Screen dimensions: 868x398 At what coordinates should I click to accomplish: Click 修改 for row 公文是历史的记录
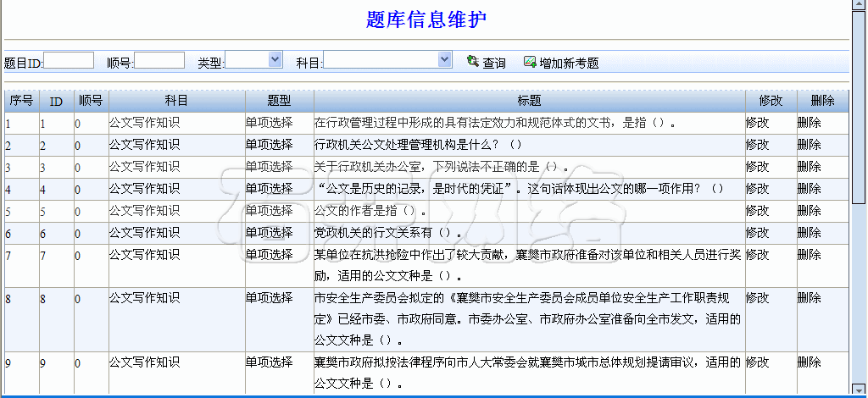pyautogui.click(x=757, y=189)
